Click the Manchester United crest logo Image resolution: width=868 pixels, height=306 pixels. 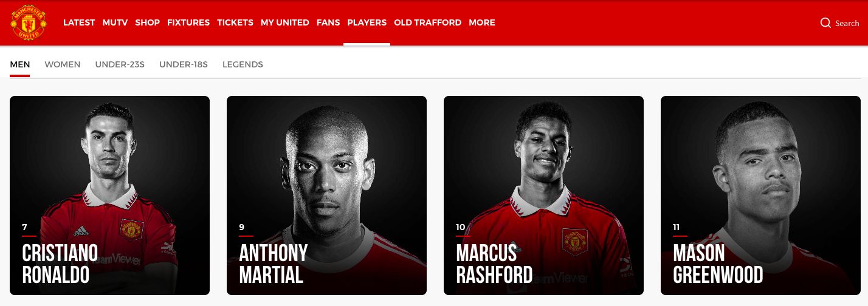click(29, 22)
